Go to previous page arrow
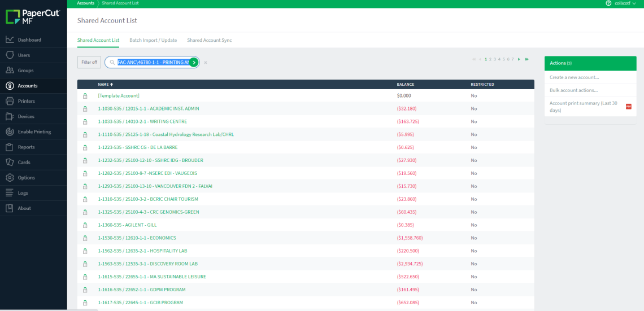Viewport: 644px width, 311px height. point(480,59)
